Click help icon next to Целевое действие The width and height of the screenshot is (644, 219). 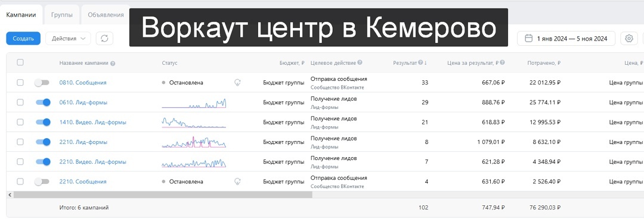tap(360, 62)
